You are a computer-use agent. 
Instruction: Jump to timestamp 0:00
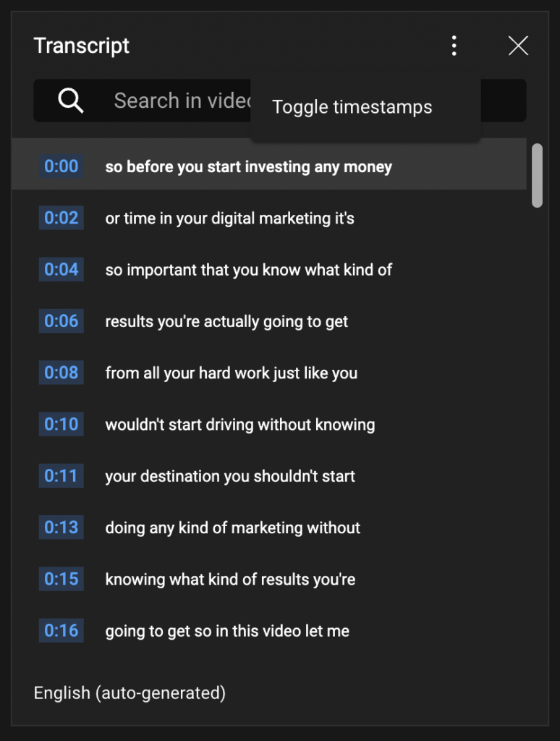[x=61, y=166]
